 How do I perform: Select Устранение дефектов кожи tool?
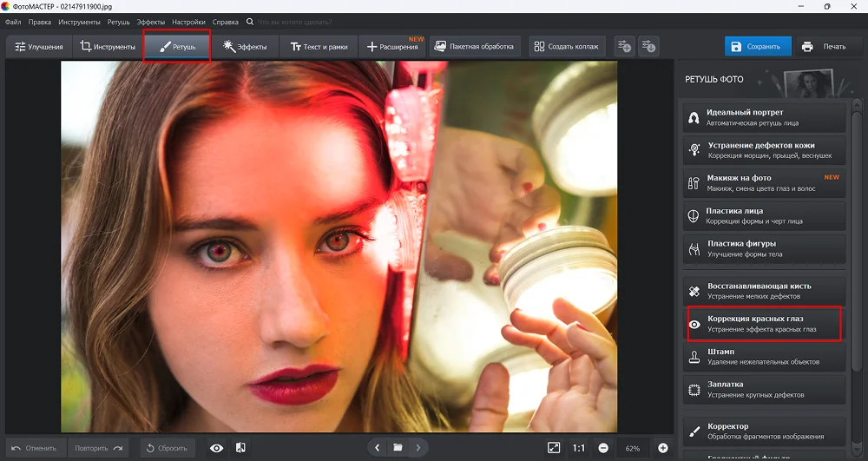(x=764, y=150)
